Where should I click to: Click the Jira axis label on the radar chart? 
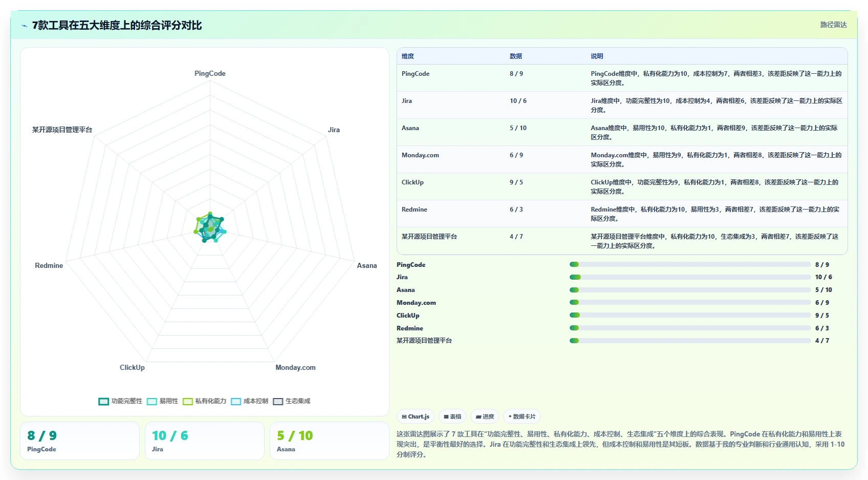pyautogui.click(x=334, y=130)
